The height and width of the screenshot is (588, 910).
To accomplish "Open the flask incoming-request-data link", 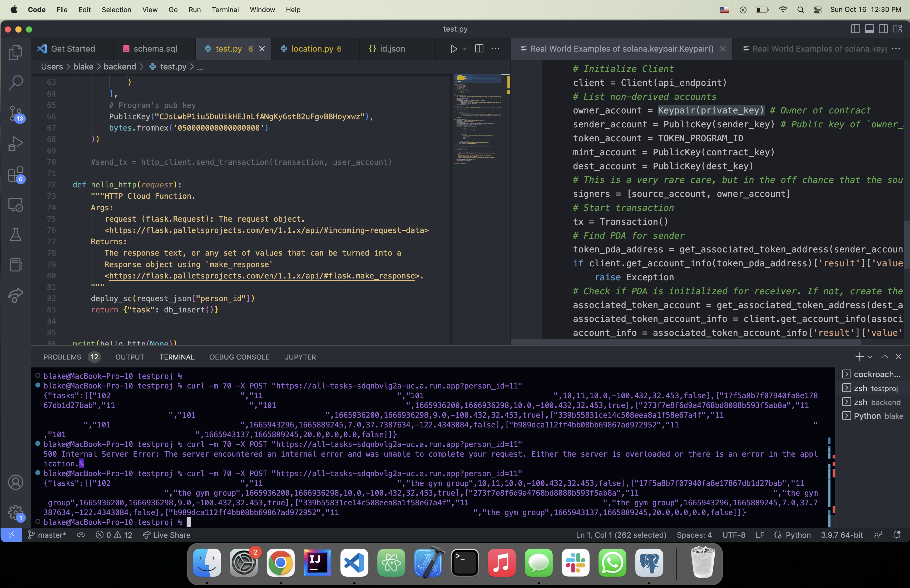I will click(266, 230).
